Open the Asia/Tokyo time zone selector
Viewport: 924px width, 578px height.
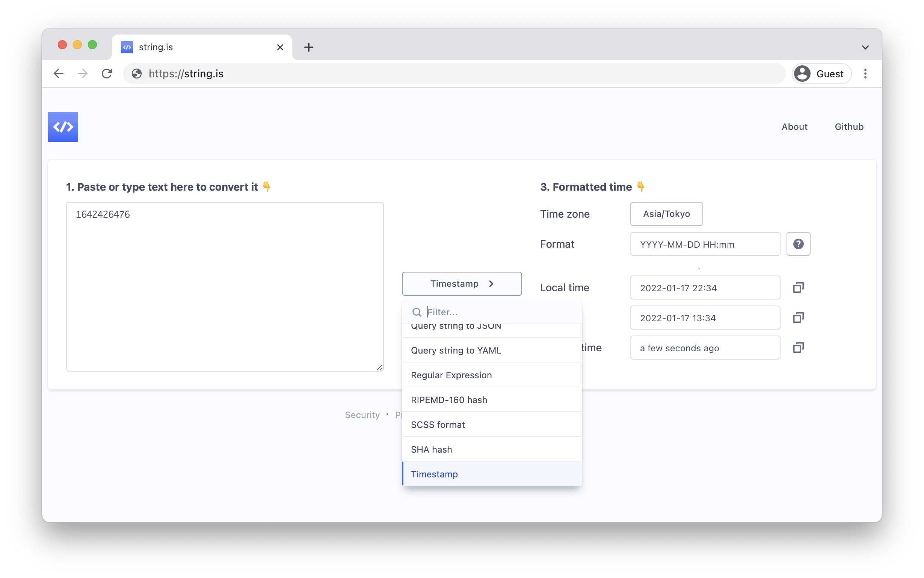(x=666, y=214)
